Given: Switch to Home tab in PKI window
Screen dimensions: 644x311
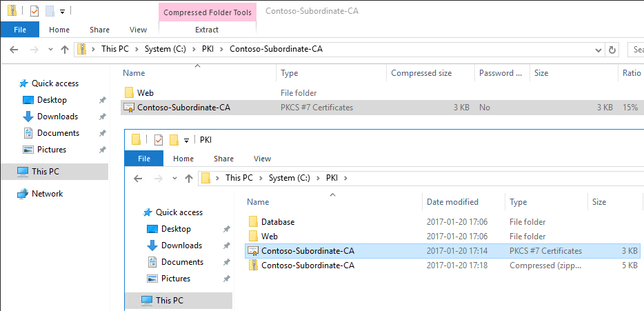Looking at the screenshot, I should [x=183, y=159].
